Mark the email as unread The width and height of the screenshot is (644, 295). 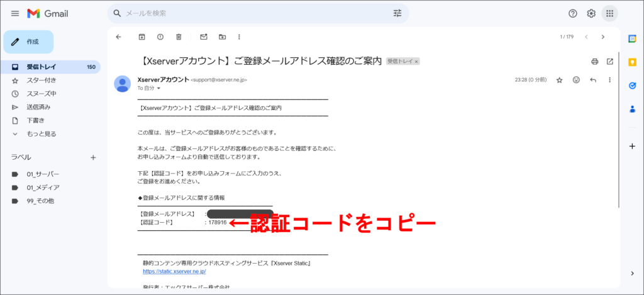pos(204,37)
